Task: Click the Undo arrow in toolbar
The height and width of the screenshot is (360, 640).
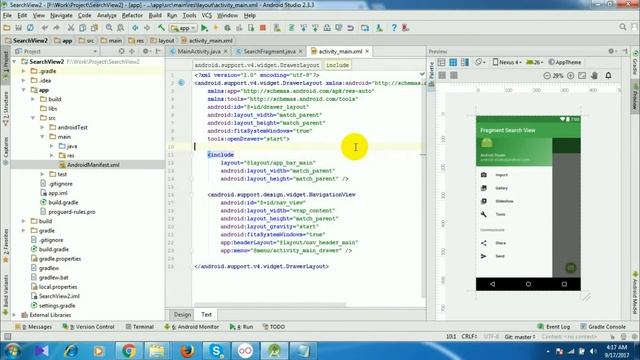Action: point(44,28)
